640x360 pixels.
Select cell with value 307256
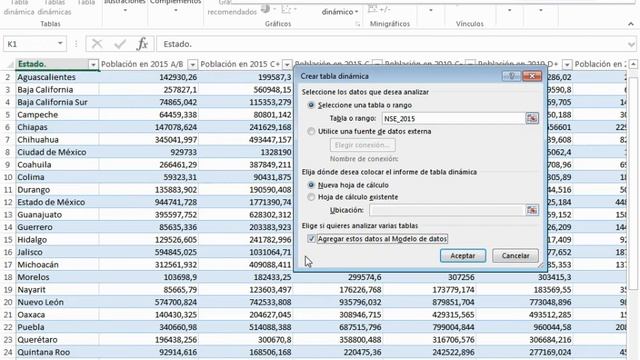coord(429,277)
